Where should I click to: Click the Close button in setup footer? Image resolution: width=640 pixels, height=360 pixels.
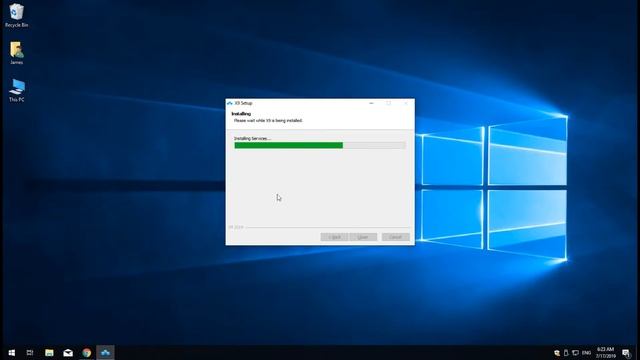pyautogui.click(x=363, y=237)
